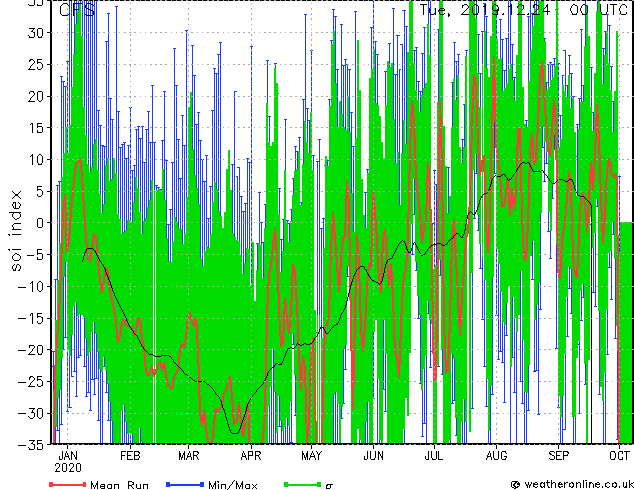This screenshot has width=634, height=490.
Task: Click the 'Tue, 2019.12.24 00 UTC' timestamp
Action: (524, 9)
